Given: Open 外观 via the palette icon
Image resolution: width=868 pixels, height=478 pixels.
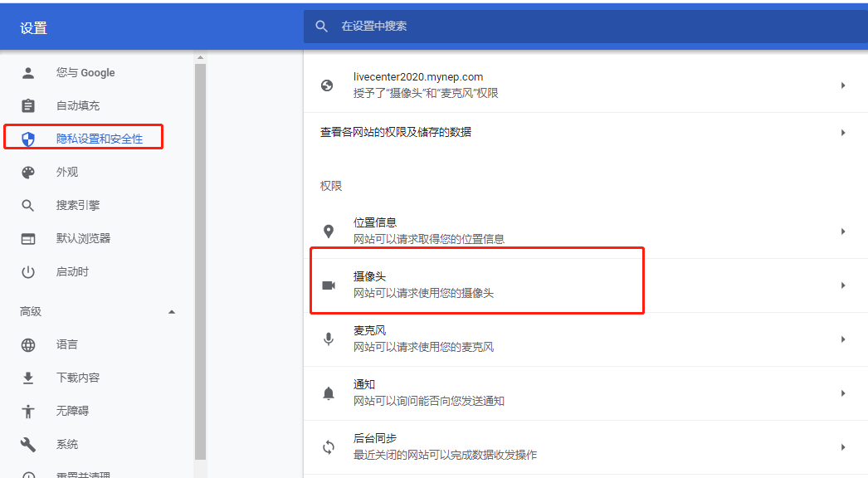Looking at the screenshot, I should (x=27, y=172).
